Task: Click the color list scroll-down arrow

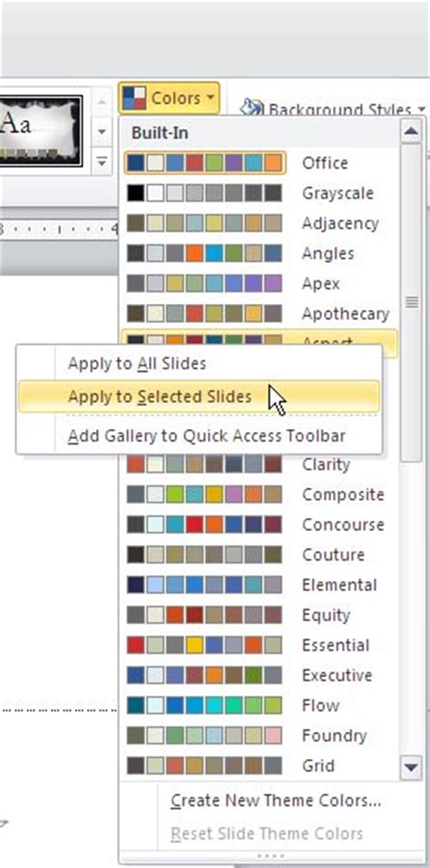Action: pos(411,767)
